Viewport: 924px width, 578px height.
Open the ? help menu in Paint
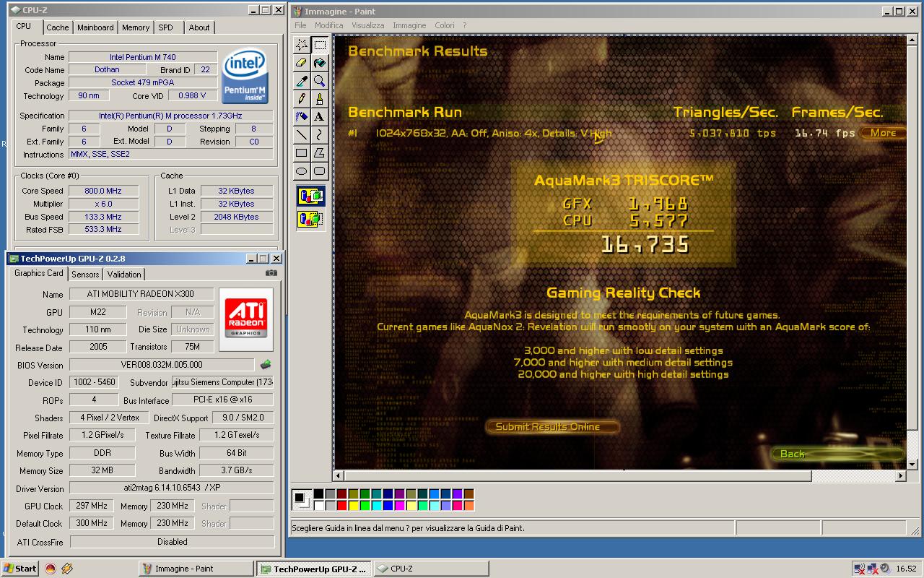coord(465,25)
